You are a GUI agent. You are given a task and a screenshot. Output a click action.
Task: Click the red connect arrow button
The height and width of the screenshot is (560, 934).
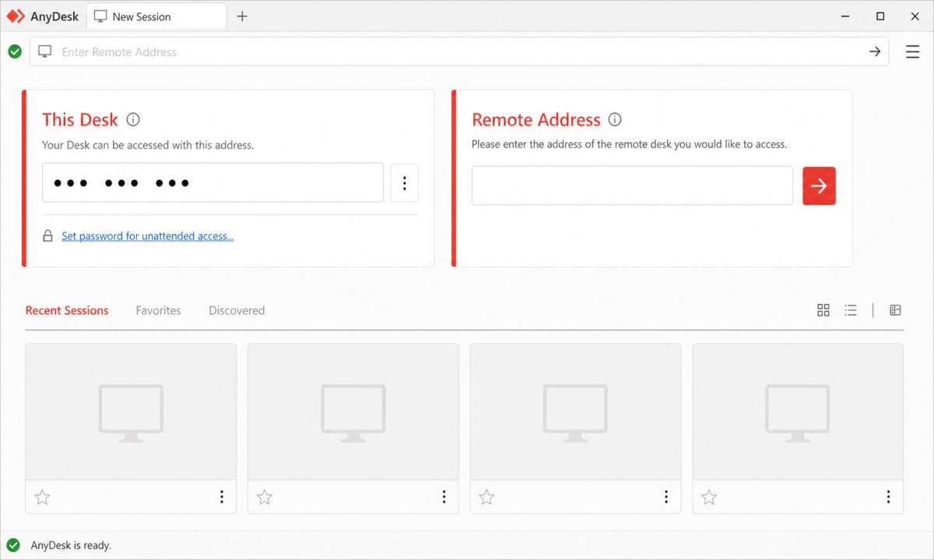click(819, 186)
